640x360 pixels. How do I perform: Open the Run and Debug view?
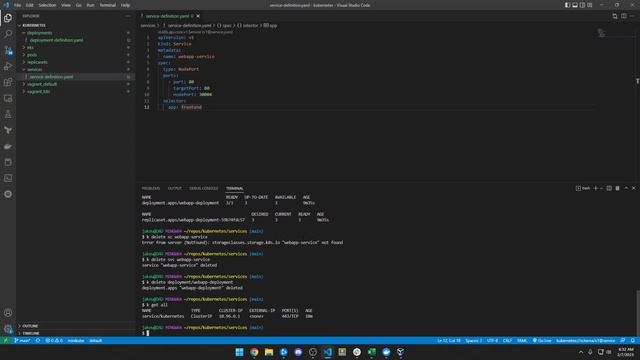8,66
